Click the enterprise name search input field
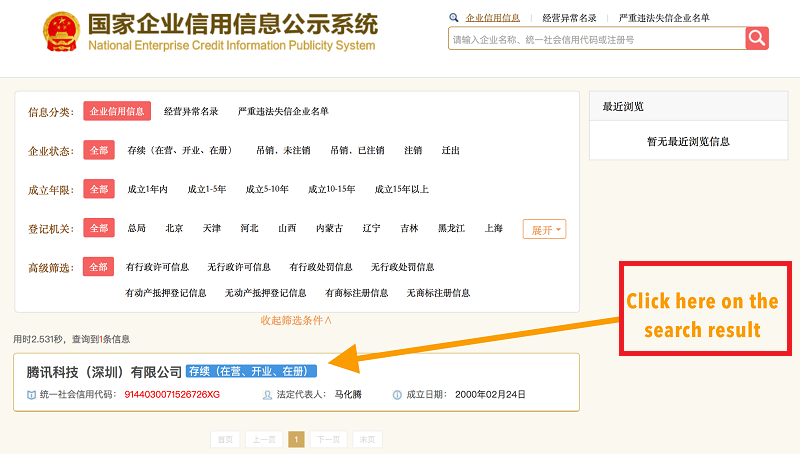Image resolution: width=800 pixels, height=454 pixels. tap(596, 39)
